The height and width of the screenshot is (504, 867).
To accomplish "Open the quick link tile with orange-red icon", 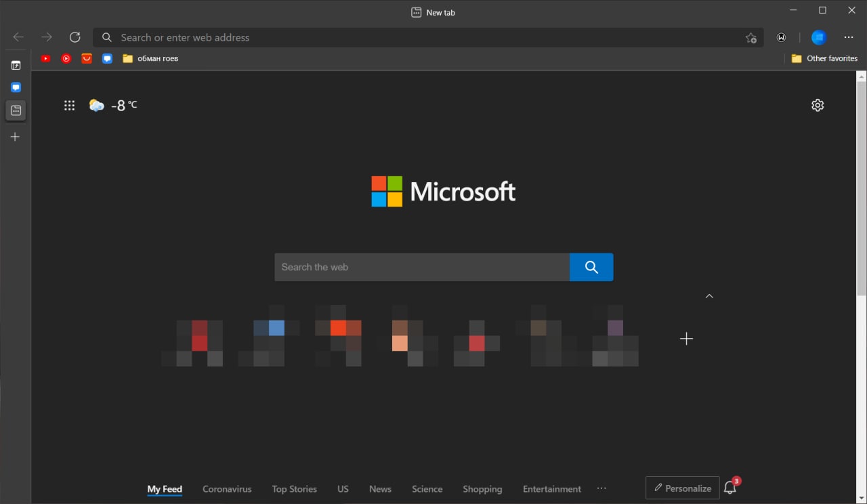I will point(338,336).
